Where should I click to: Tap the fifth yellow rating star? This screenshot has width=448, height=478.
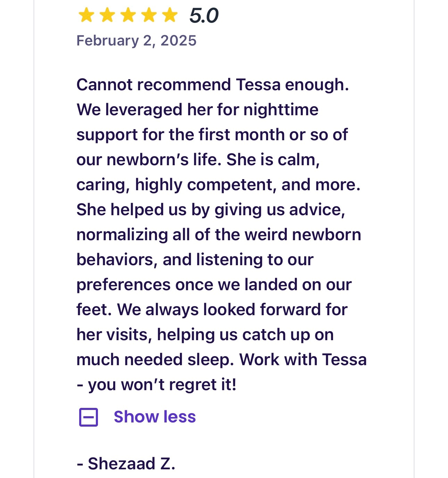[x=170, y=16]
